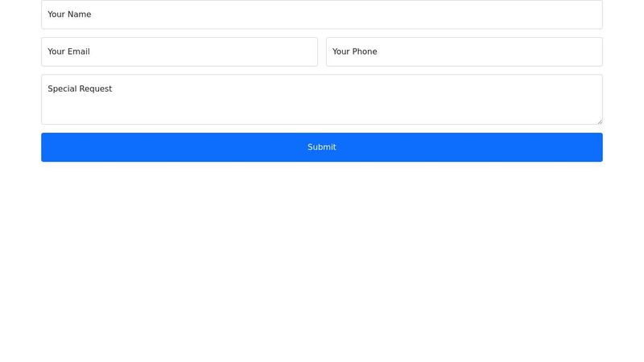Screen dimensions: 644x362
Task: Select the Your Phone input box
Action: click(x=464, y=51)
